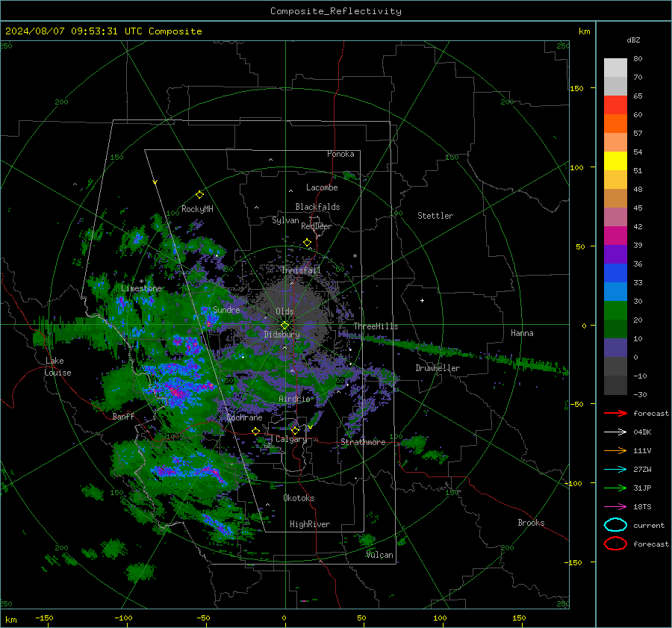672x628 pixels.
Task: Click the Banff label
Action: click(123, 416)
